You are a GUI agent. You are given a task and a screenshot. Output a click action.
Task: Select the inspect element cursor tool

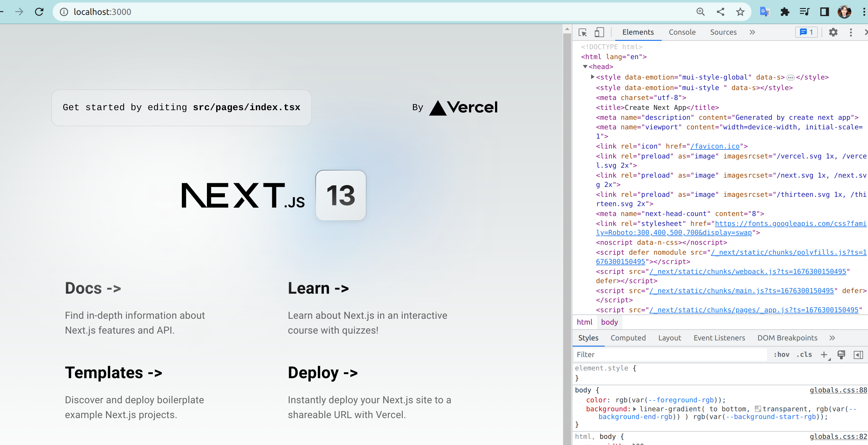click(x=583, y=32)
